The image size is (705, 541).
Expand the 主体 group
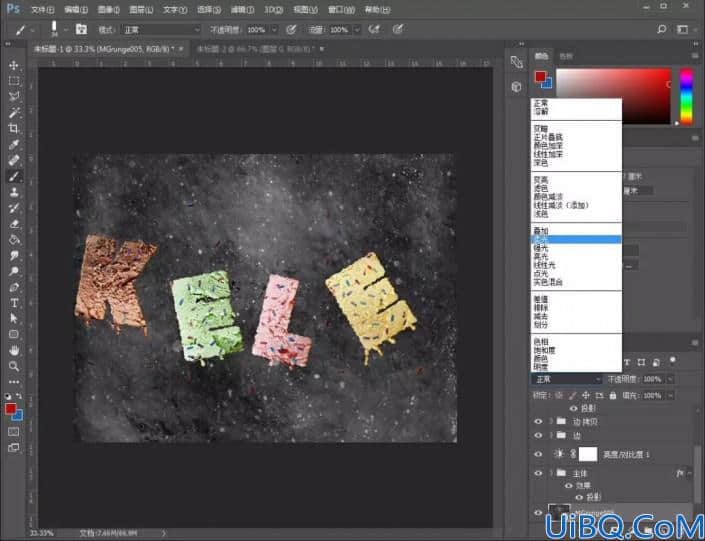551,473
